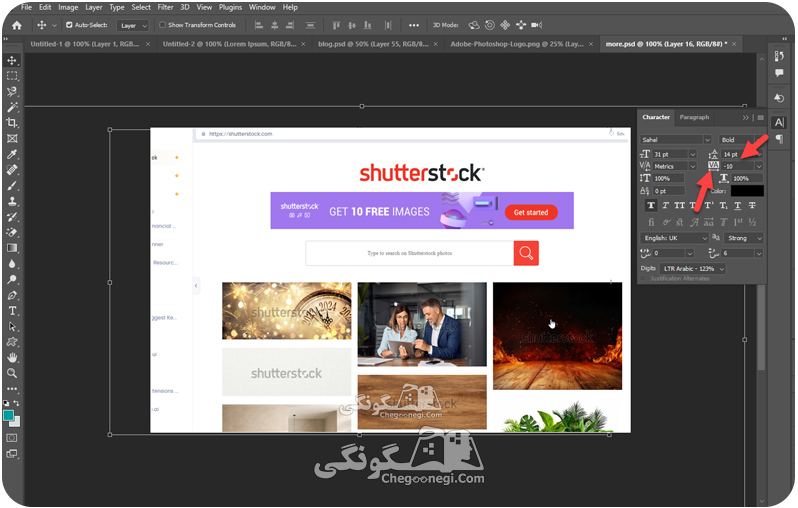Select the History Brush tool
Screen dimensions: 798x508
click(x=12, y=217)
